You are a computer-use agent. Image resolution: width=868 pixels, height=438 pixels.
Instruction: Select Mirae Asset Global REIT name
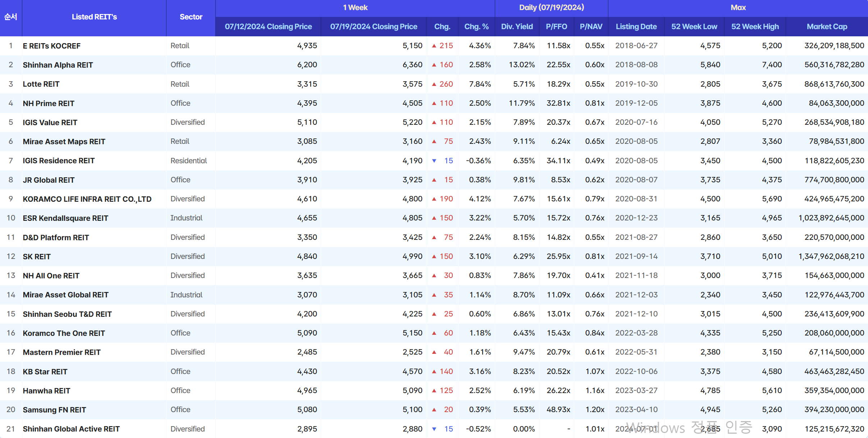tap(65, 295)
